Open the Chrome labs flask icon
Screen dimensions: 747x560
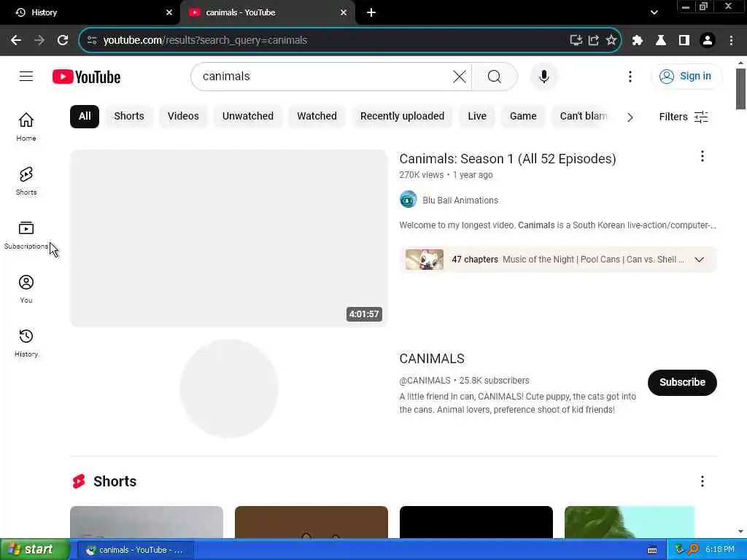click(661, 40)
